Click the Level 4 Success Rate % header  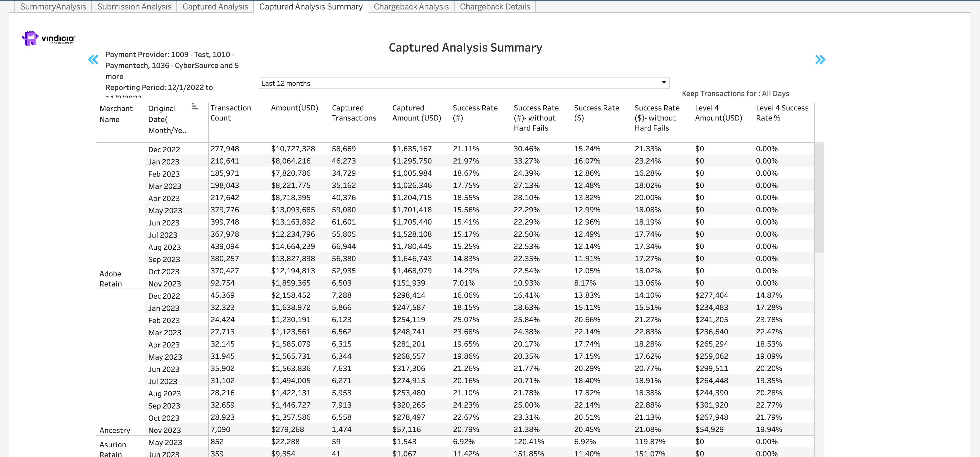pyautogui.click(x=782, y=113)
